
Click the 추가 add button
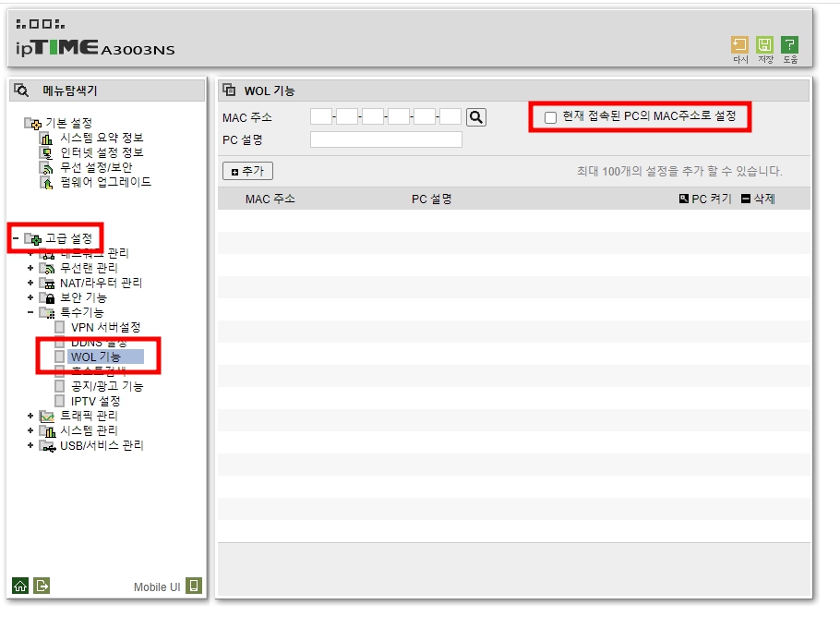(247, 171)
